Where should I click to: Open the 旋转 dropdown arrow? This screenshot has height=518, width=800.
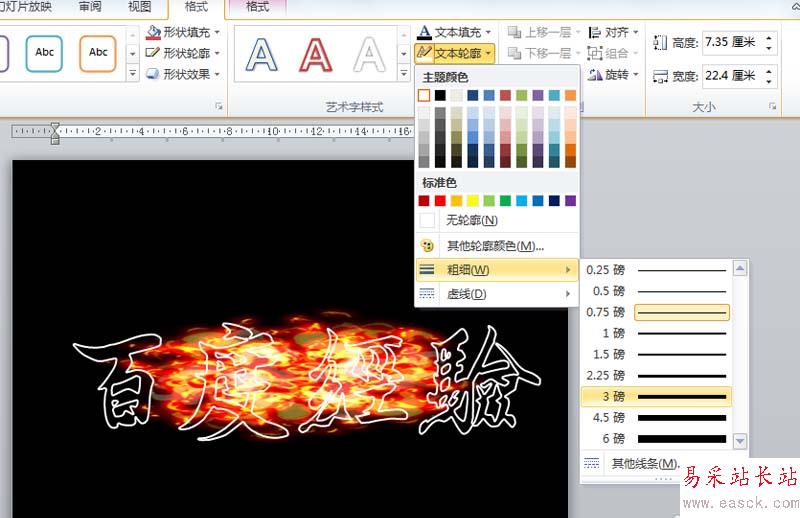(x=636, y=75)
